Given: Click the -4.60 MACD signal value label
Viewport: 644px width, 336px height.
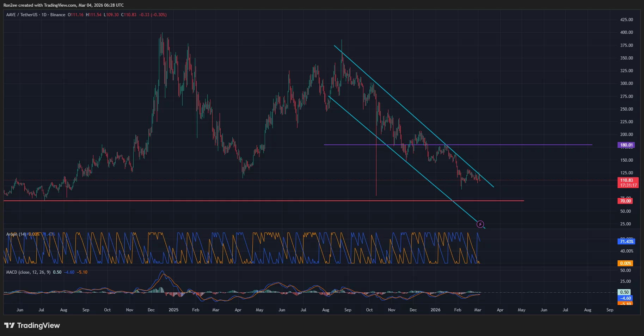Looking at the screenshot, I should point(625,298).
